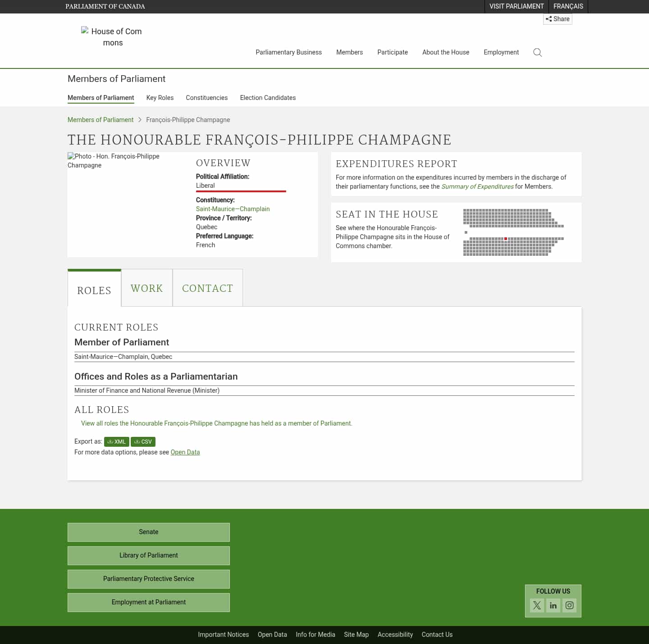Switch to the CONTACT tab
The image size is (649, 644).
[207, 288]
